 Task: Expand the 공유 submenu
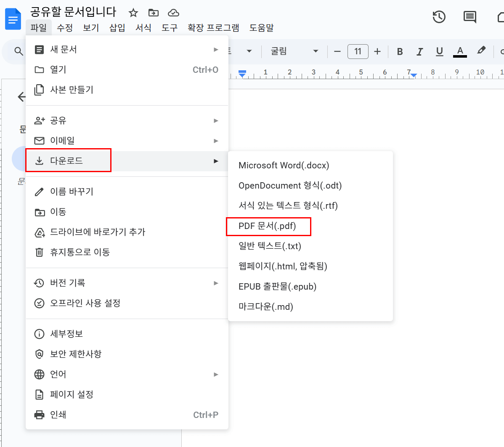click(x=127, y=121)
